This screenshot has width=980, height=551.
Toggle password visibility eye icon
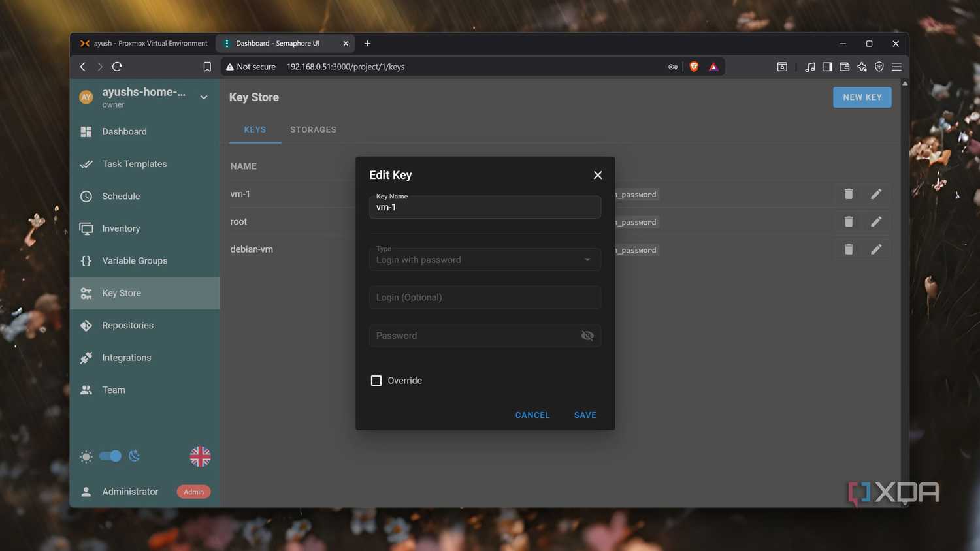587,336
